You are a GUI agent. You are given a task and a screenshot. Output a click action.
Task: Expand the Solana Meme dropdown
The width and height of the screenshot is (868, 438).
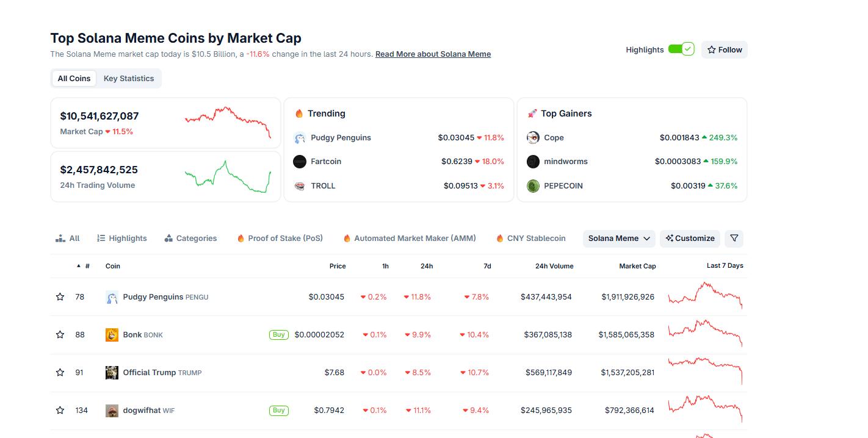click(x=619, y=239)
